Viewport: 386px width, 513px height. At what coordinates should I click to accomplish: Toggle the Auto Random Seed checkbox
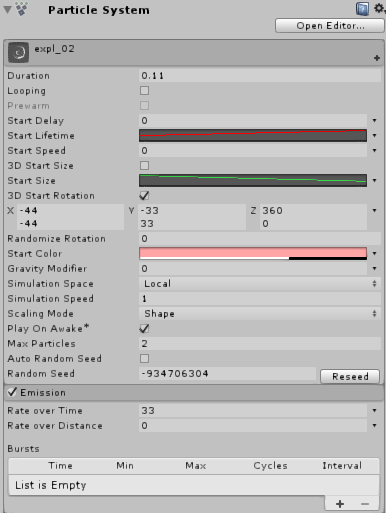coord(144,359)
